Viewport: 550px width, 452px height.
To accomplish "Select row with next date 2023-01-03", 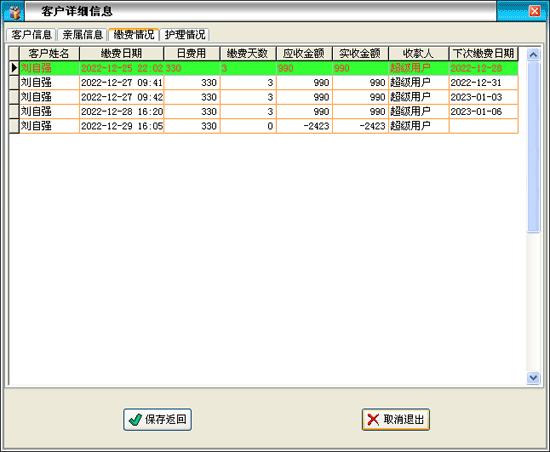I will [x=263, y=97].
